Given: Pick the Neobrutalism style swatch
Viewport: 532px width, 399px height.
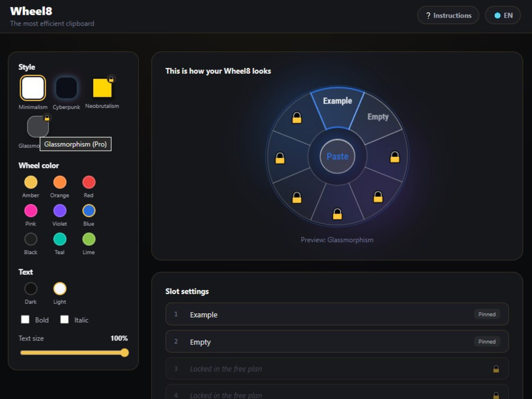Looking at the screenshot, I should click(102, 88).
